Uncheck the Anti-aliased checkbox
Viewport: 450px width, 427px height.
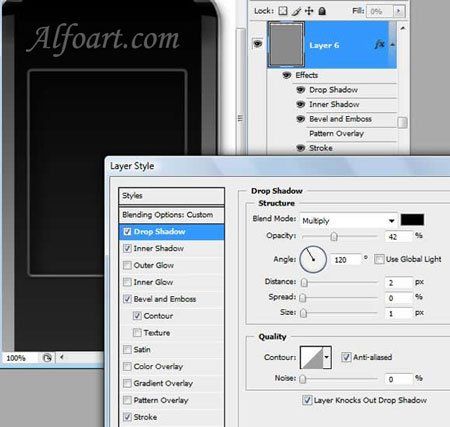point(346,357)
